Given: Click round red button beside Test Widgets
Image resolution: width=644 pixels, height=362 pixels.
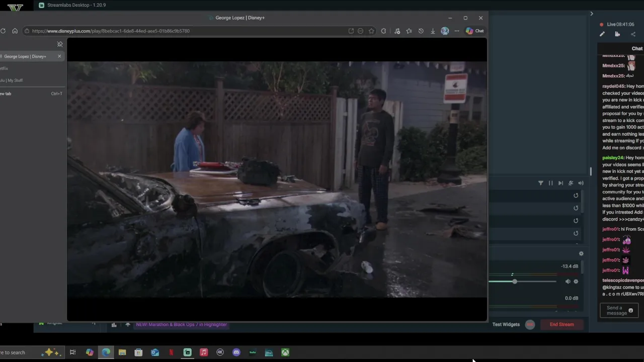Looking at the screenshot, I should click(530, 324).
